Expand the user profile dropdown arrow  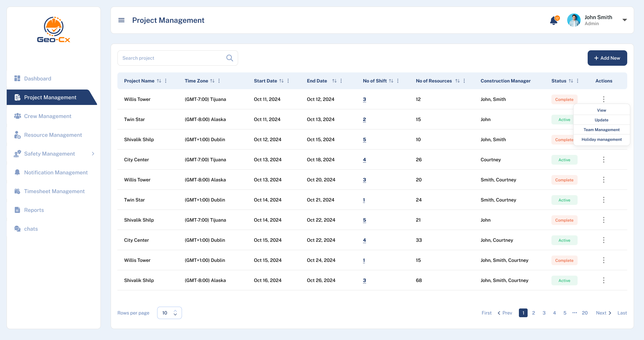625,20
